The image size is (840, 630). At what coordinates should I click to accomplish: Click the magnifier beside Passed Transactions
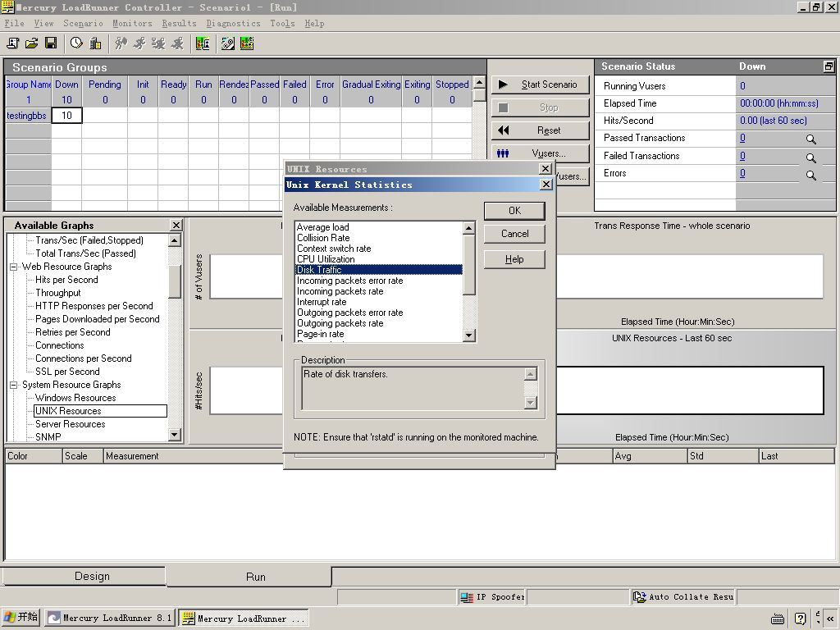811,139
